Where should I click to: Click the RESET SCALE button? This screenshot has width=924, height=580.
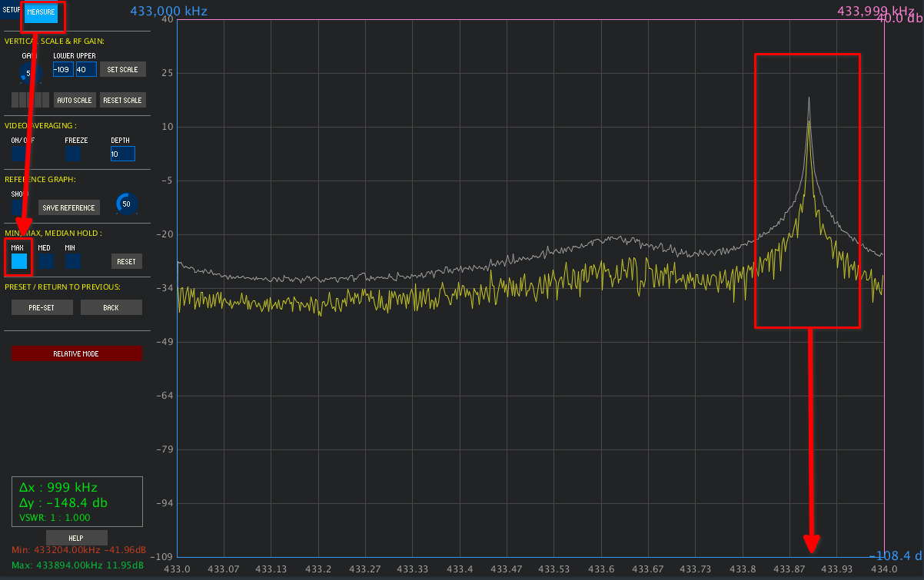pos(122,101)
